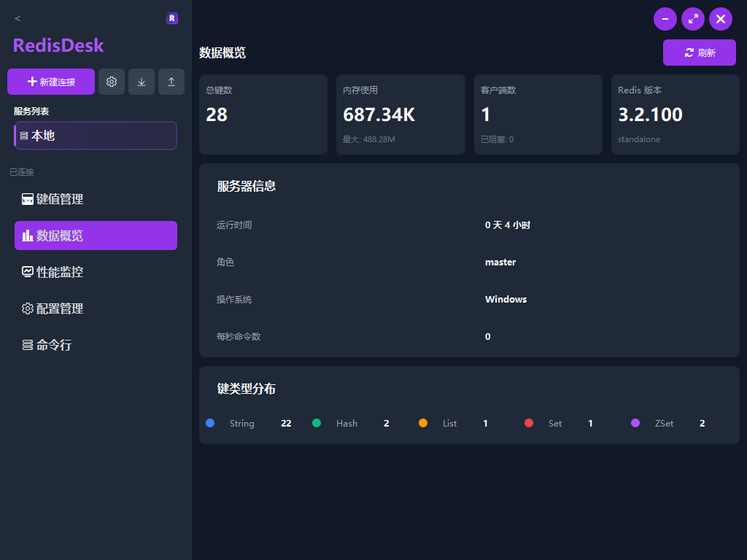The height and width of the screenshot is (560, 747).
Task: Click the blue String type dot
Action: 210,423
